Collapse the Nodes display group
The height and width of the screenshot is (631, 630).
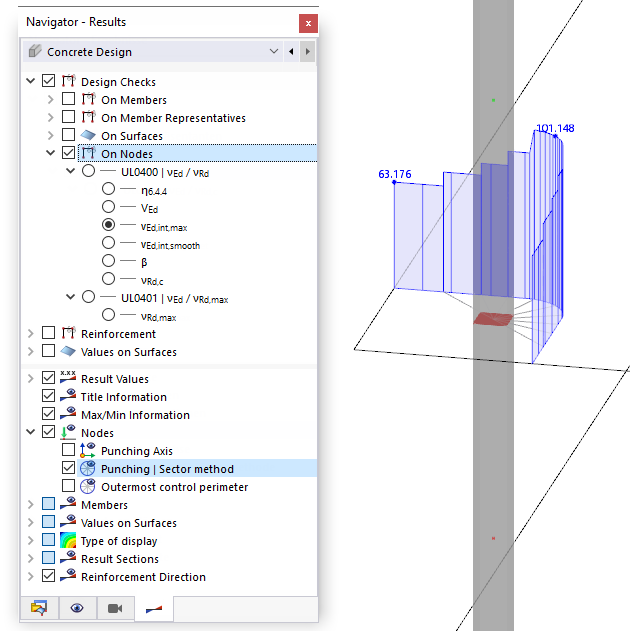pos(31,432)
